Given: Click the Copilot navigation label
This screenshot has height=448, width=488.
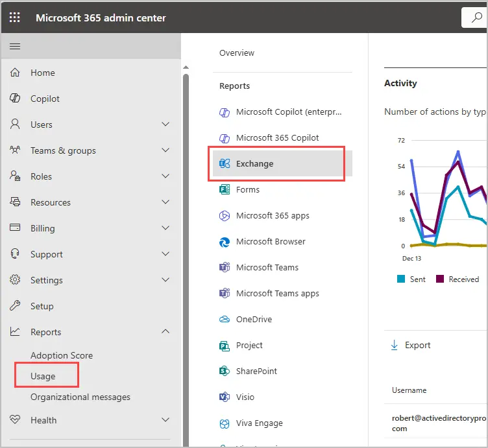Looking at the screenshot, I should [45, 99].
